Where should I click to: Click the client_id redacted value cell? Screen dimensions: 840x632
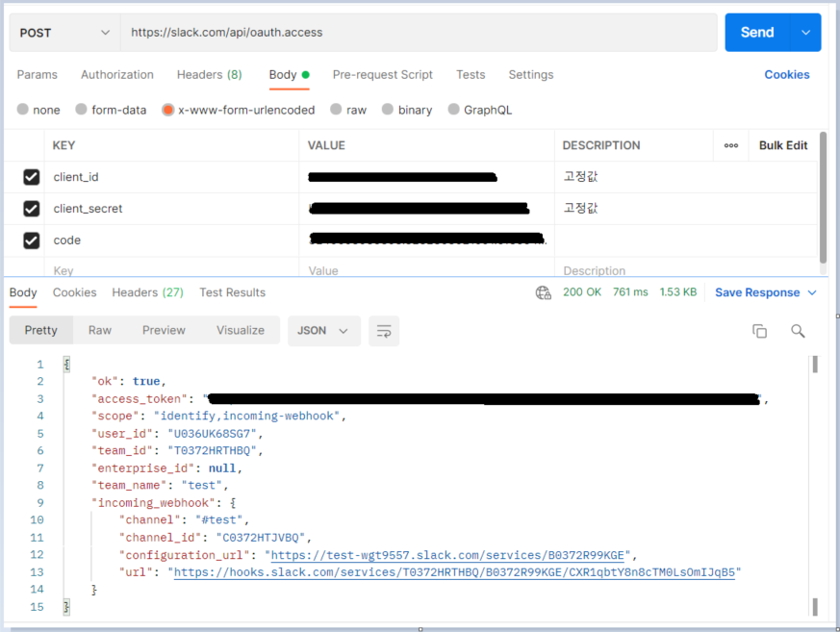click(426, 177)
